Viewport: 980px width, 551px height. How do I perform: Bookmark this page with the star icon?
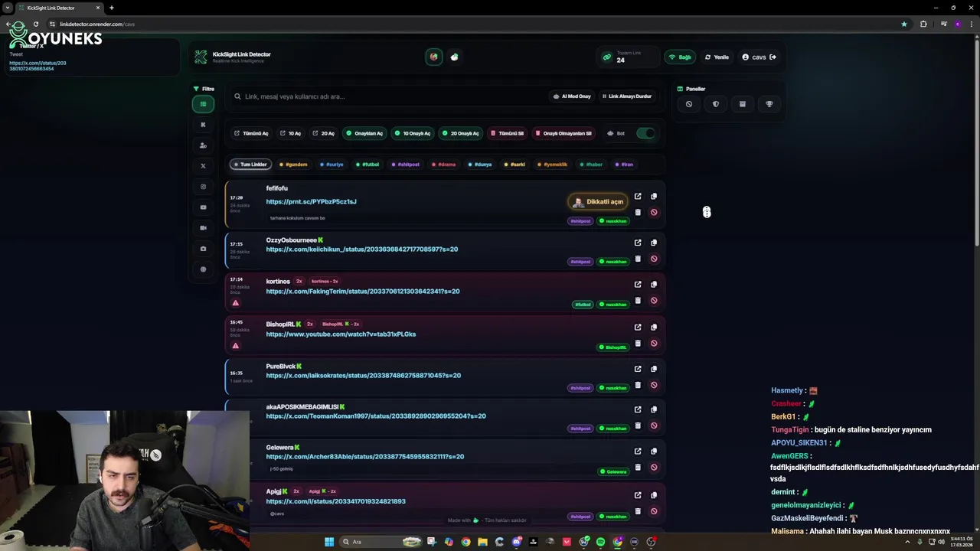904,24
